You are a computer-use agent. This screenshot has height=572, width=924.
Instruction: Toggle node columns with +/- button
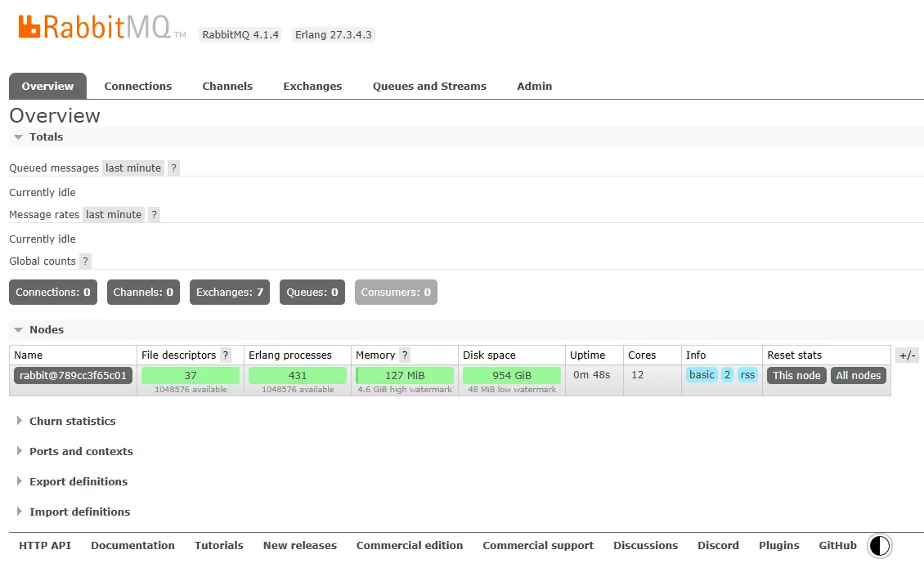coord(907,355)
